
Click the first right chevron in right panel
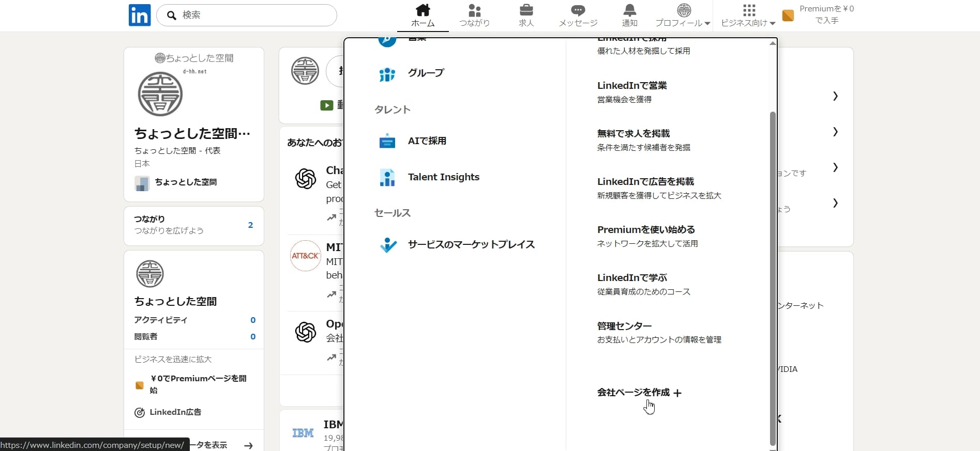click(835, 96)
